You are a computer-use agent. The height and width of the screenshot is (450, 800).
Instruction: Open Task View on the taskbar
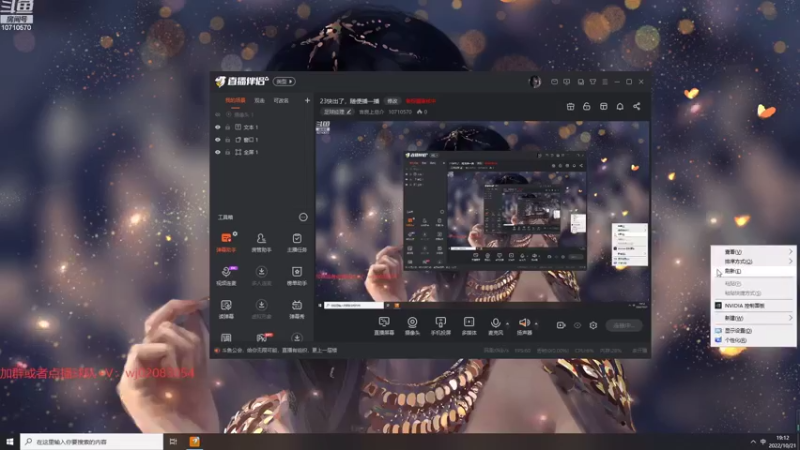pyautogui.click(x=173, y=442)
